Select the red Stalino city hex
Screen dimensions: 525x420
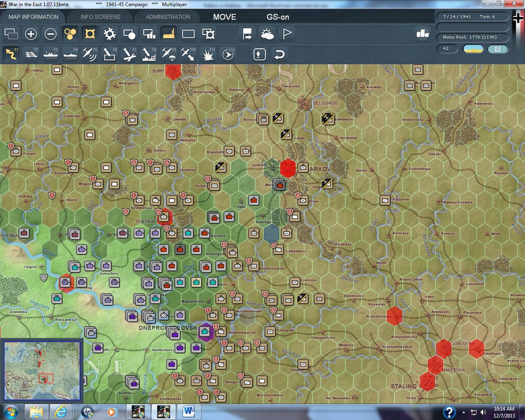point(427,381)
